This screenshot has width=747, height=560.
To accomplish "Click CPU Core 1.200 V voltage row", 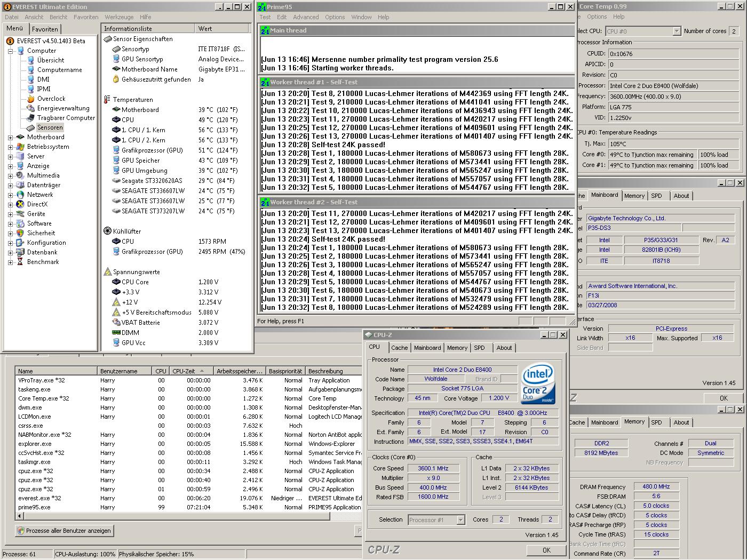I will (x=176, y=282).
